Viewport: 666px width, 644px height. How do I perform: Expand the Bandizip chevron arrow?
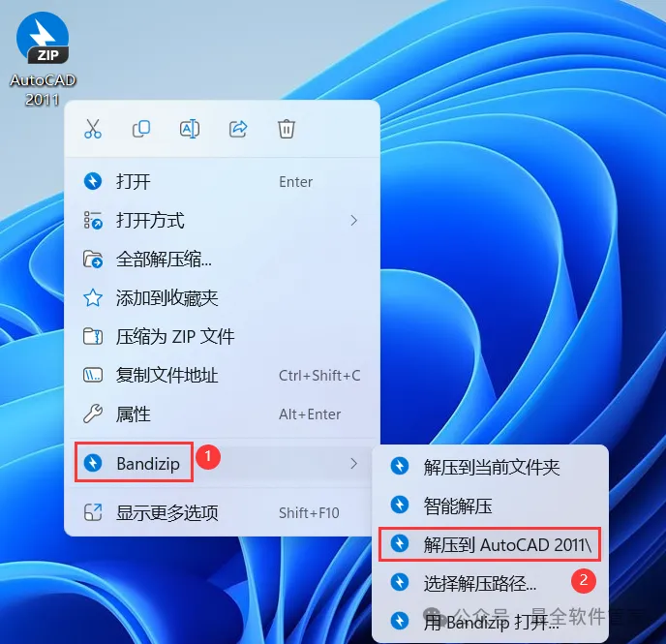pos(353,463)
